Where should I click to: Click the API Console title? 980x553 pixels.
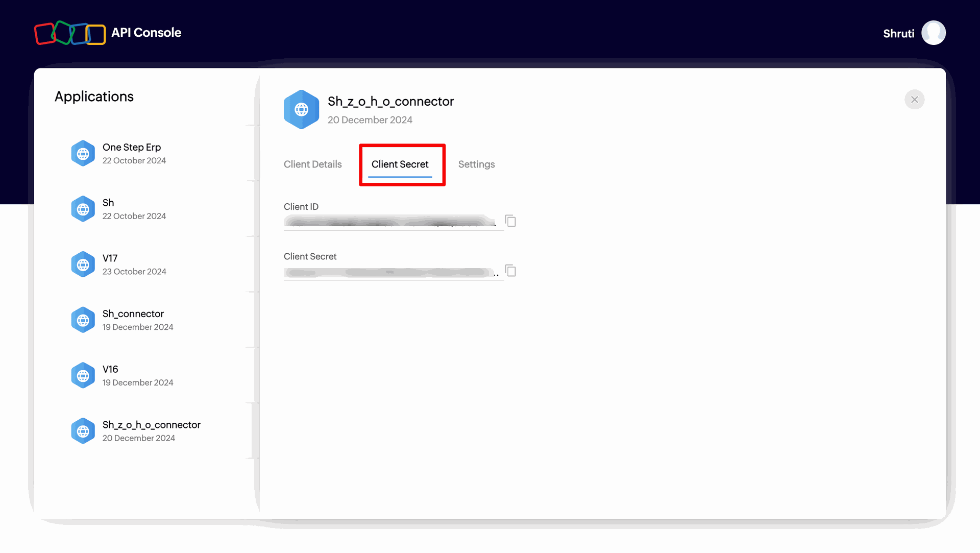(146, 33)
